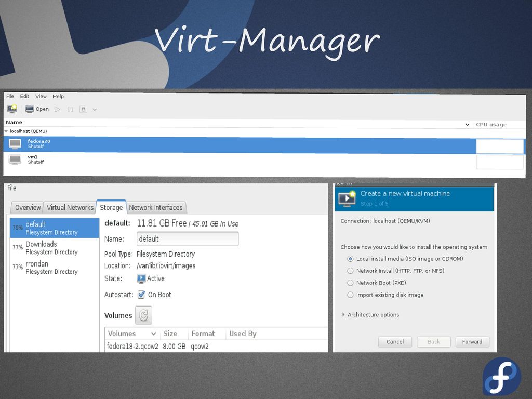
Task: Click the pool Name input field
Action: click(x=188, y=239)
